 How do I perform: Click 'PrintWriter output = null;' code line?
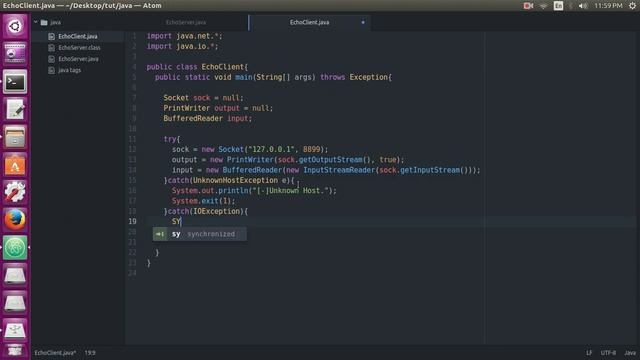click(x=218, y=108)
